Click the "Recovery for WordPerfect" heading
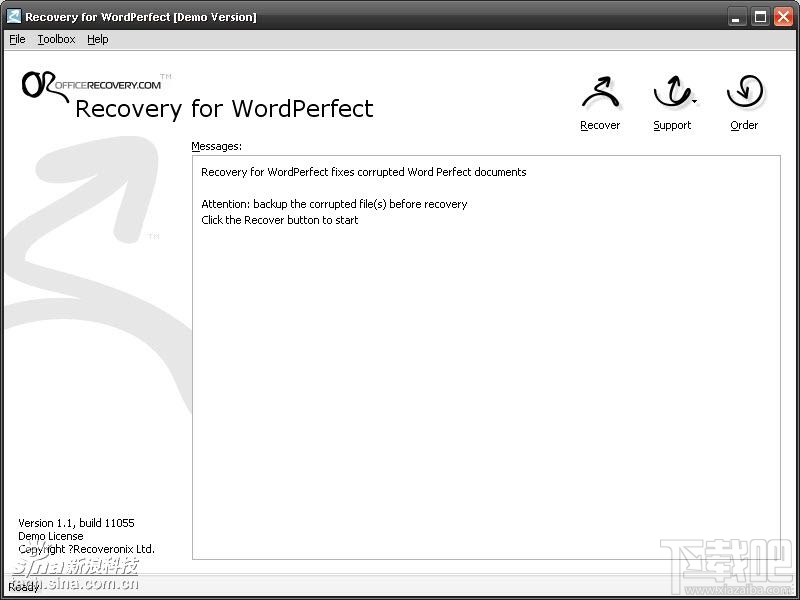Screen dimensions: 800x600 (x=224, y=109)
